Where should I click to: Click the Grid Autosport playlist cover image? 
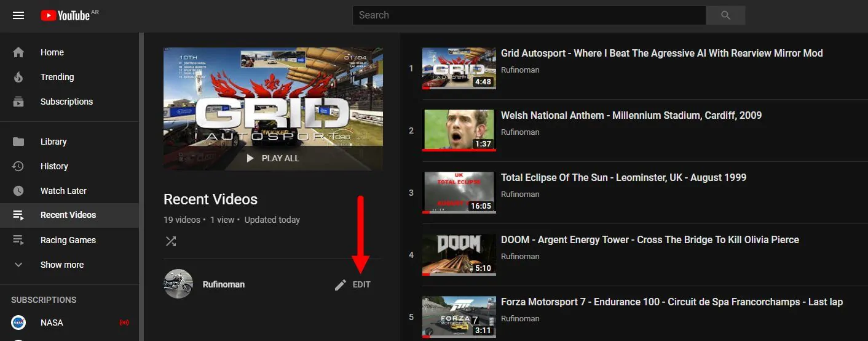pyautogui.click(x=273, y=109)
